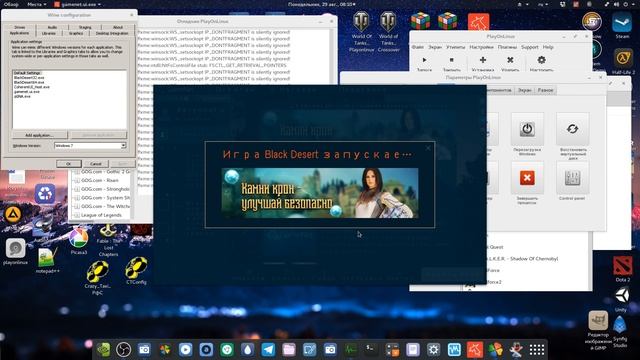The image size is (640, 360).
Task: Select Default Settings in application list
Action: pos(27,73)
